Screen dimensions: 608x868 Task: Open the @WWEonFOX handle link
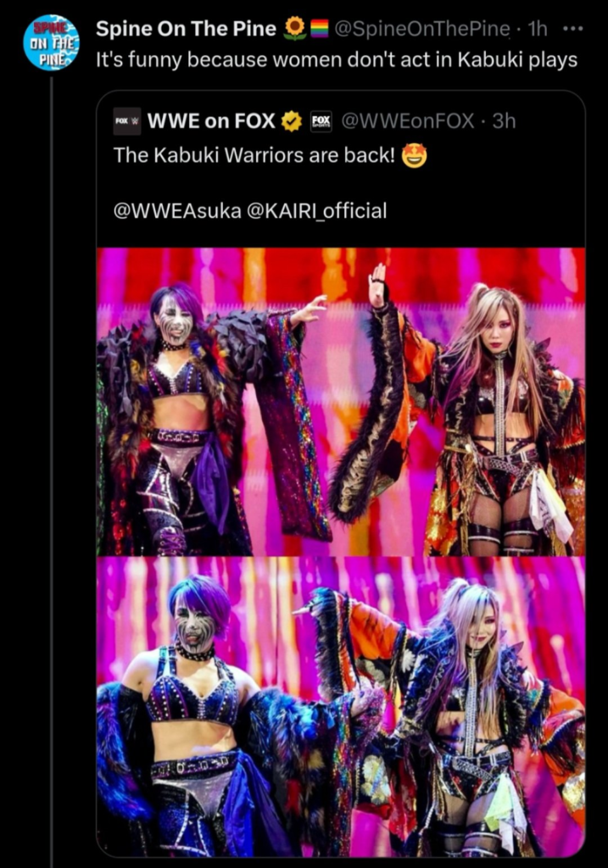pos(408,120)
